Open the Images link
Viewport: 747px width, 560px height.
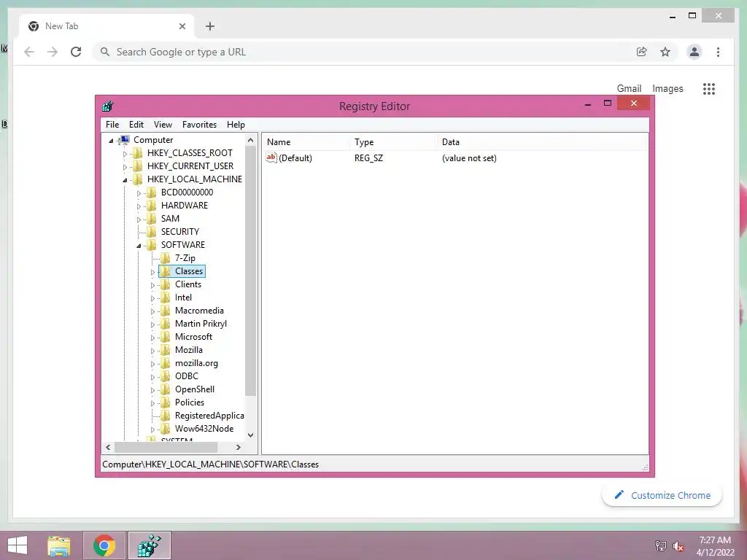point(667,88)
